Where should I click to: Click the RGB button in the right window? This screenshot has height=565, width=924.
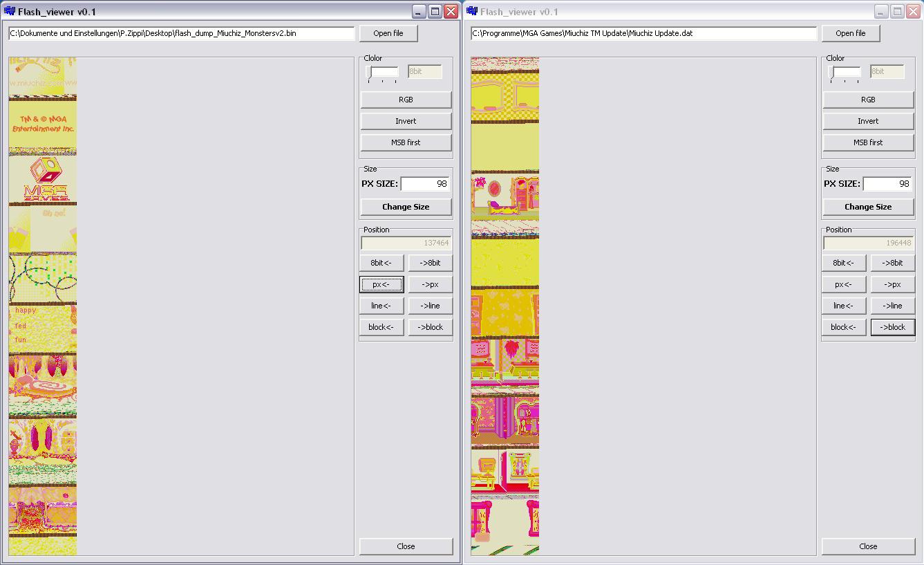coord(868,100)
